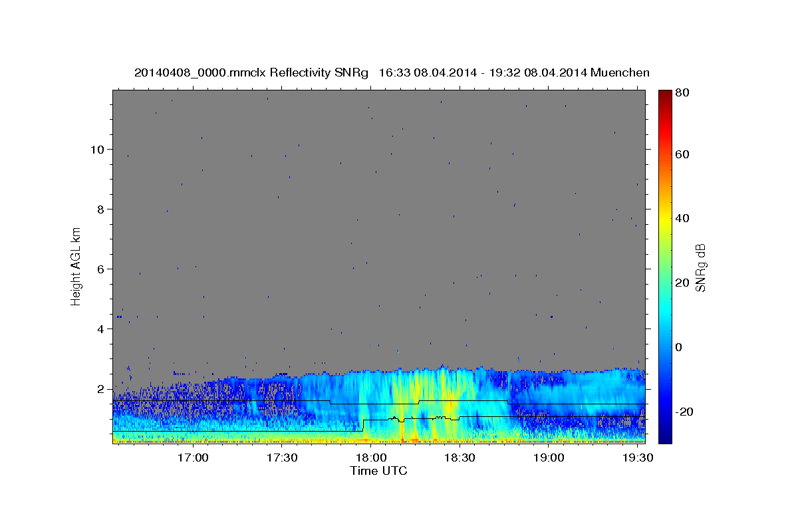
Task: Click the 'Height AGL km' y-axis label
Action: pos(76,266)
